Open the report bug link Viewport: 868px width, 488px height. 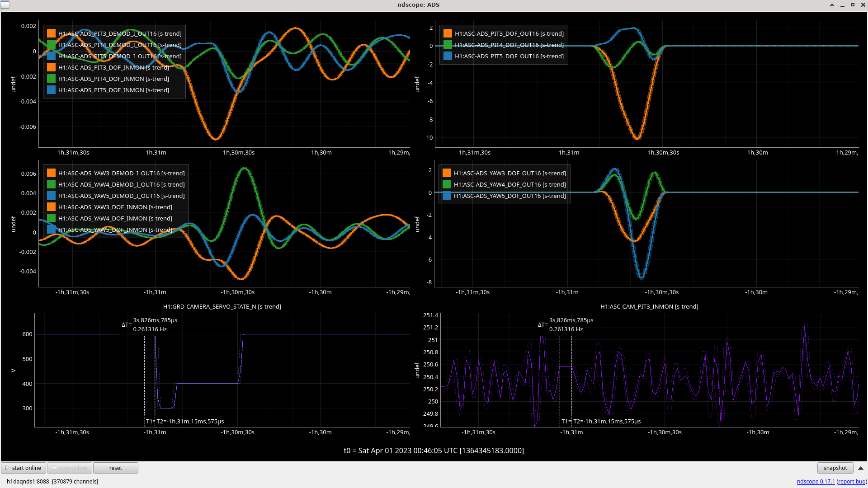pos(852,482)
